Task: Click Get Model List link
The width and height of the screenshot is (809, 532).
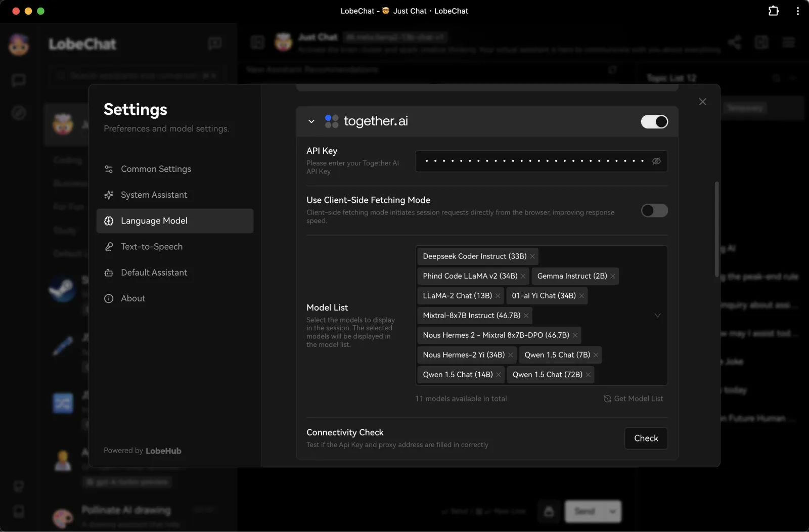Action: click(634, 399)
